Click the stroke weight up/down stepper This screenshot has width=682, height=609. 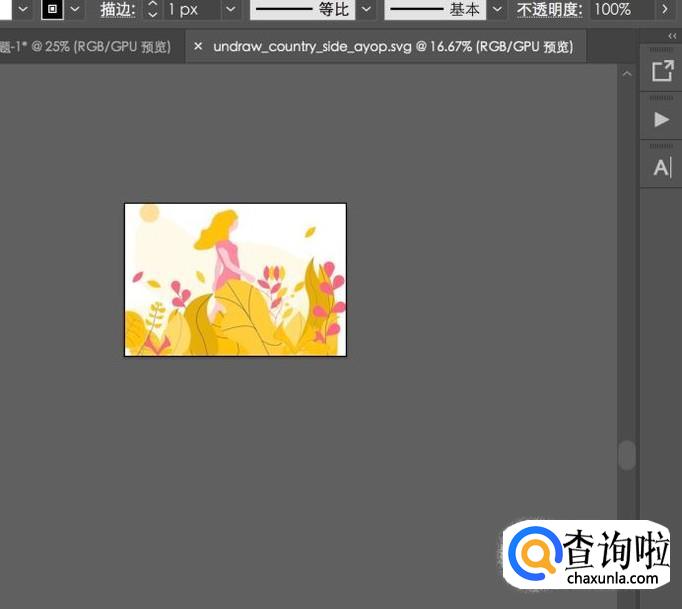point(152,9)
